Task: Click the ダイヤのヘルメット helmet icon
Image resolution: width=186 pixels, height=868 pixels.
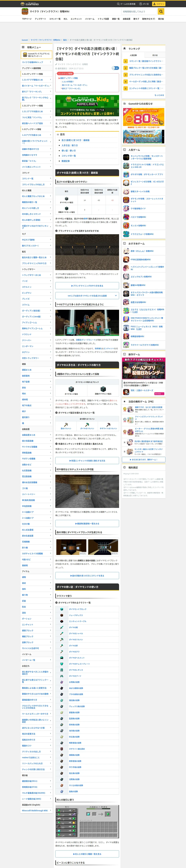Action: (61, 658)
